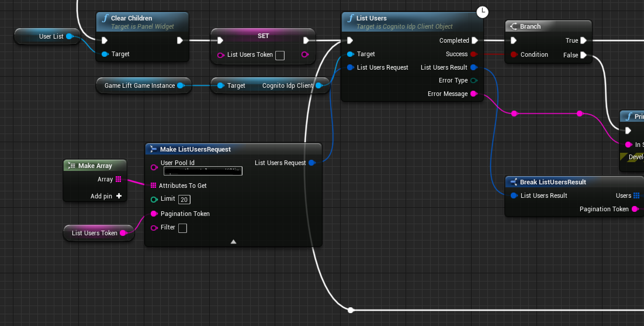644x326 pixels.
Task: Click the Limit value field
Action: coord(183,200)
